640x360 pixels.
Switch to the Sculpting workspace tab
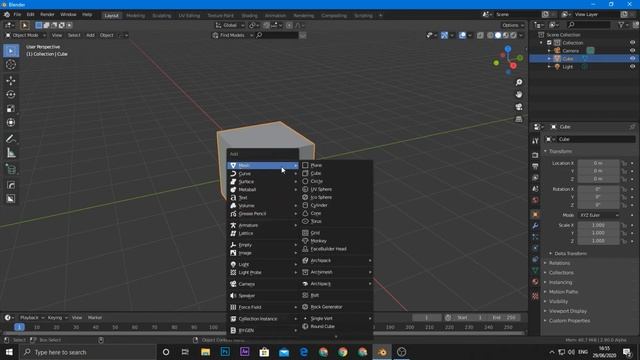point(162,16)
